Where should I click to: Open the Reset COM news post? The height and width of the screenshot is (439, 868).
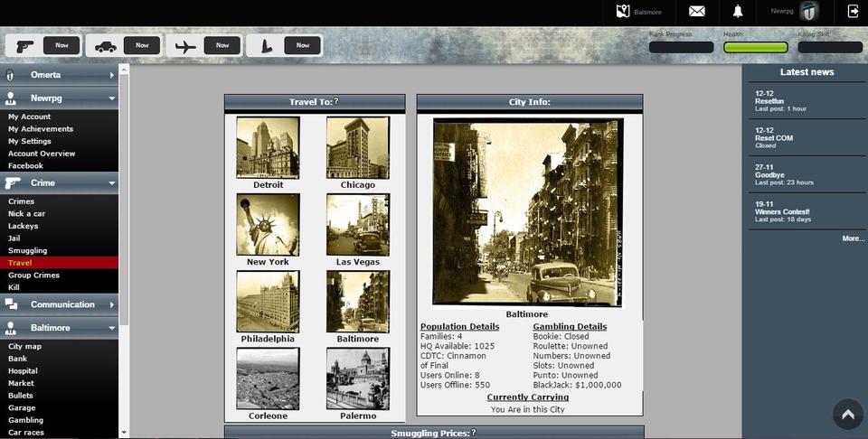point(774,138)
